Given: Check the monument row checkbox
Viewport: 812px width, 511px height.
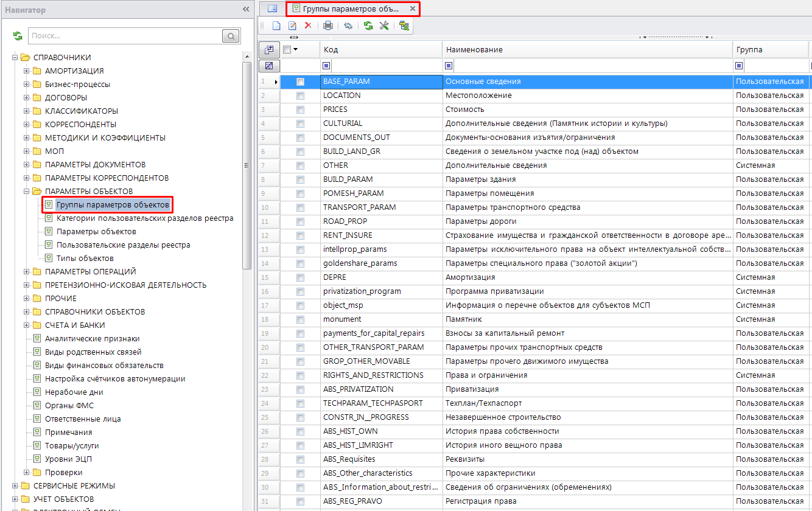Looking at the screenshot, I should [300, 319].
